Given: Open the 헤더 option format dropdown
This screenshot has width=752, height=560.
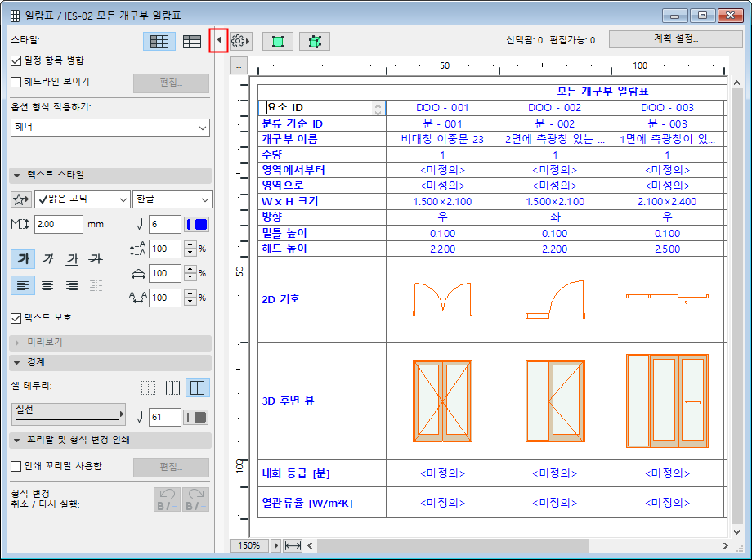Looking at the screenshot, I should [x=110, y=127].
